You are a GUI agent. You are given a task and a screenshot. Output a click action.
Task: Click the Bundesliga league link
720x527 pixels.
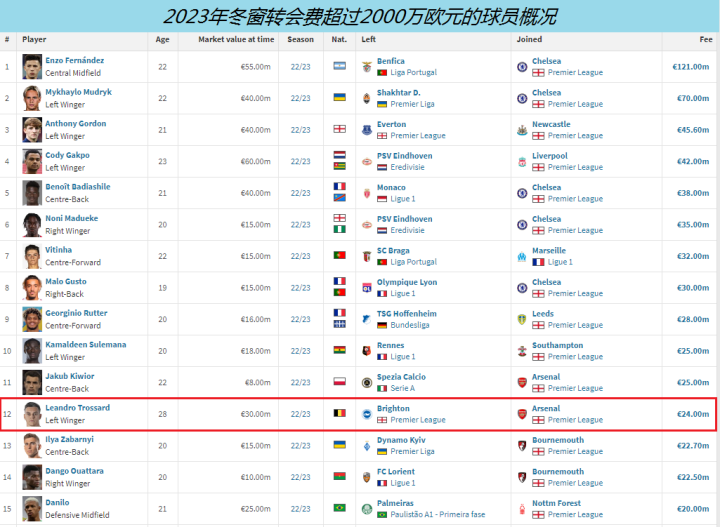tap(411, 325)
